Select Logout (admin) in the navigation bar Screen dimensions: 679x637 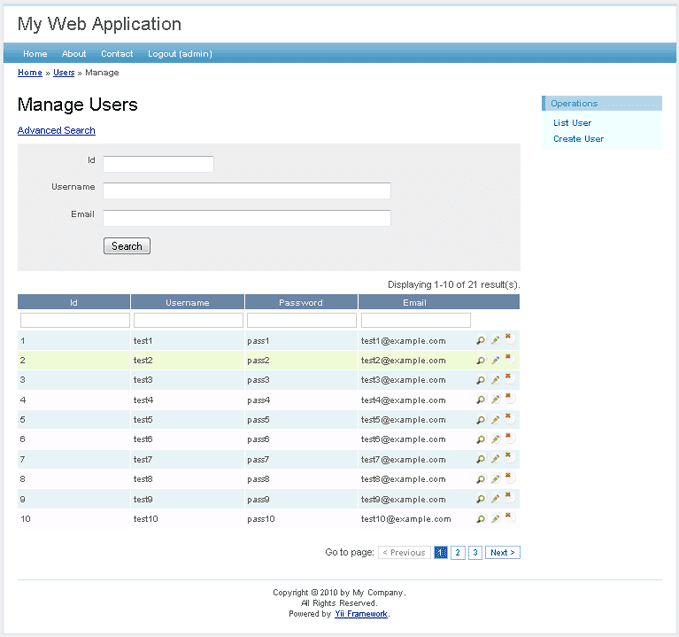180,54
